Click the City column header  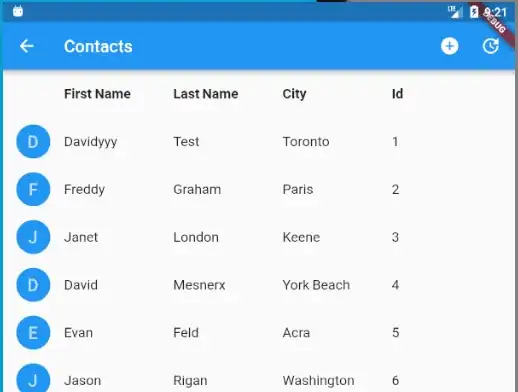coord(294,94)
